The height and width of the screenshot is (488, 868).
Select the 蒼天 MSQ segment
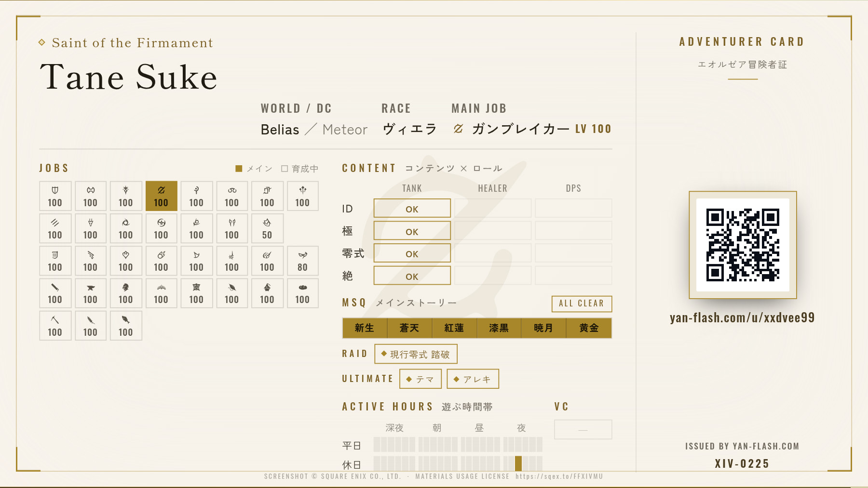(409, 328)
